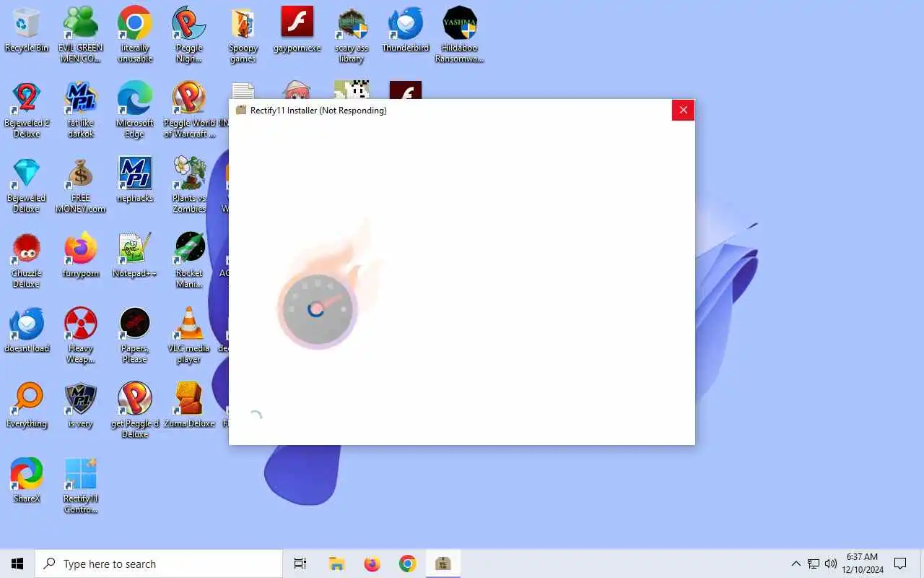Open the clock showing 6:37 AM

pos(862,564)
